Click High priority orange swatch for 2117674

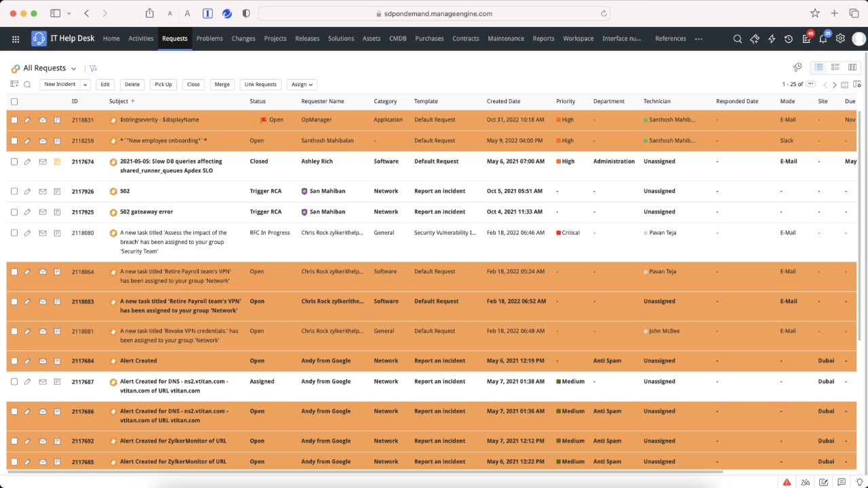[x=559, y=161]
